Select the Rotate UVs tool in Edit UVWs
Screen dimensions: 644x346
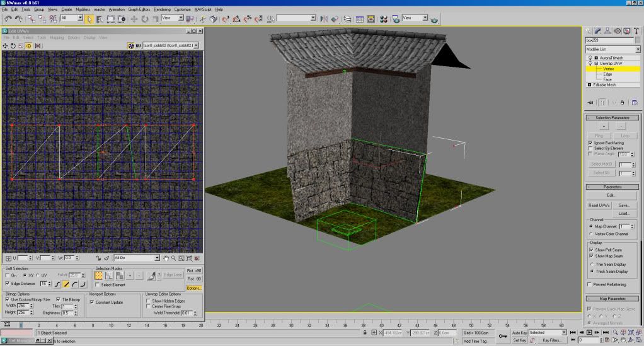pos(13,45)
